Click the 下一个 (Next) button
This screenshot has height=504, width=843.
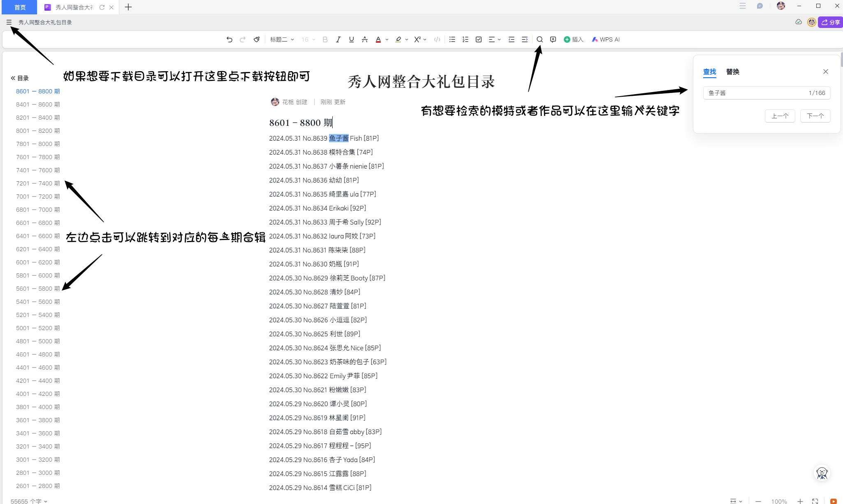click(x=815, y=116)
